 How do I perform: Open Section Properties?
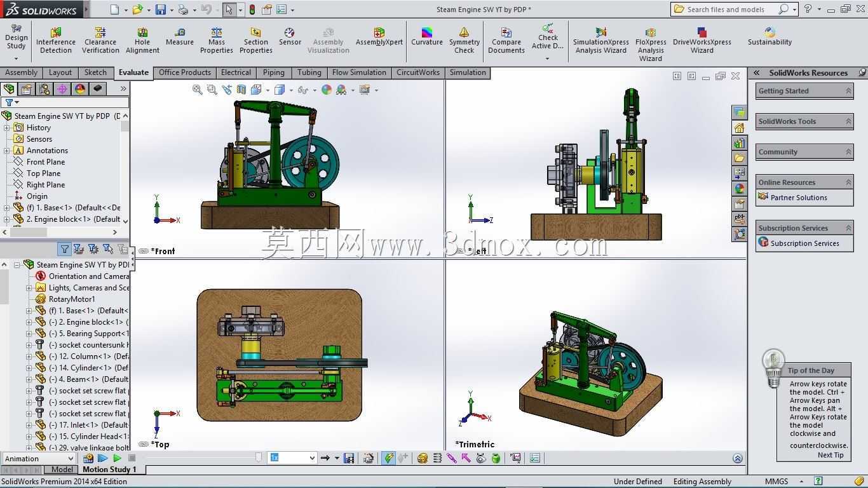[x=256, y=41]
